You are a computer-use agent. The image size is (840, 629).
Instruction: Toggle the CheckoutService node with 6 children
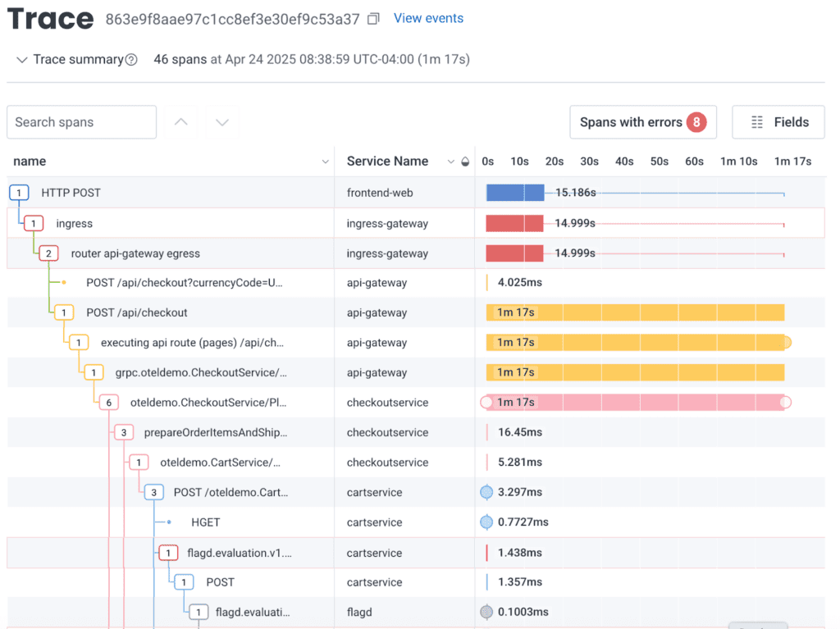(108, 403)
